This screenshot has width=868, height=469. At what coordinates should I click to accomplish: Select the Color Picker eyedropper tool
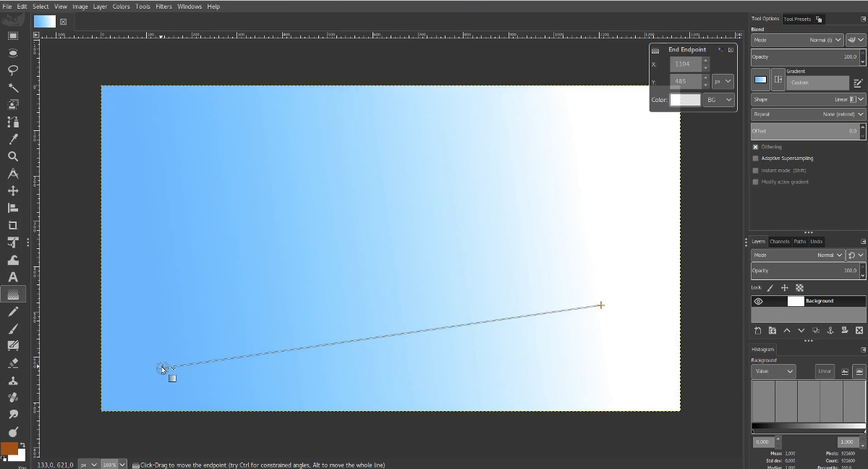(x=13, y=139)
